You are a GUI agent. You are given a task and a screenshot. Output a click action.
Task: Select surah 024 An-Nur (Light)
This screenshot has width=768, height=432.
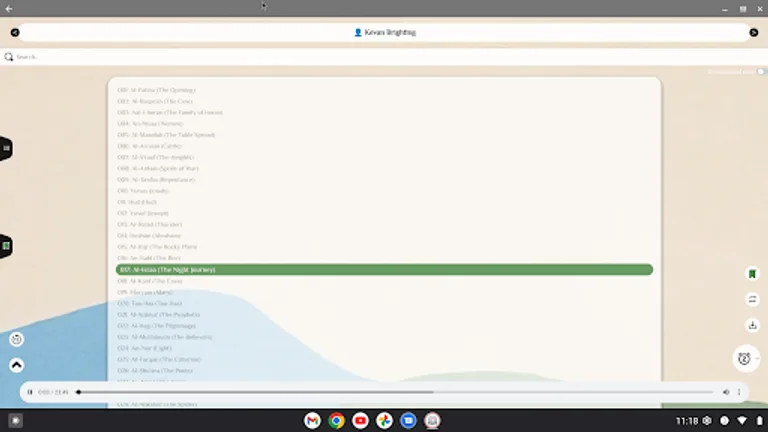[x=144, y=348]
